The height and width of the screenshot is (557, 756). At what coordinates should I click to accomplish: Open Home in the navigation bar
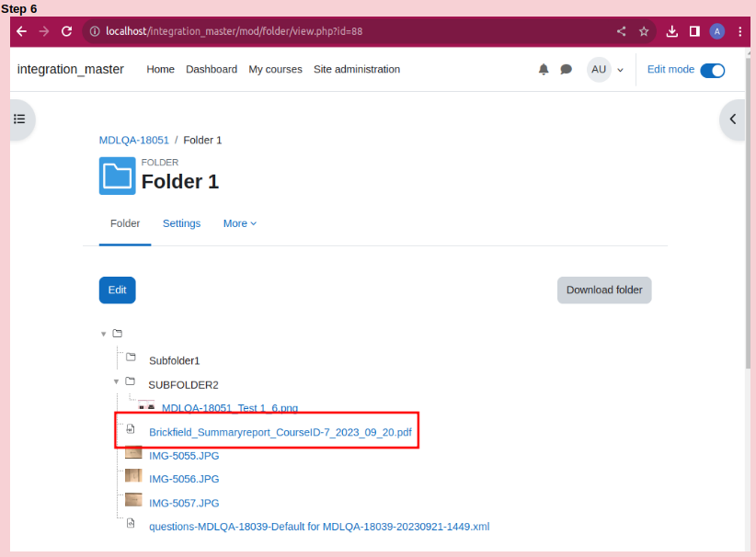[161, 69]
